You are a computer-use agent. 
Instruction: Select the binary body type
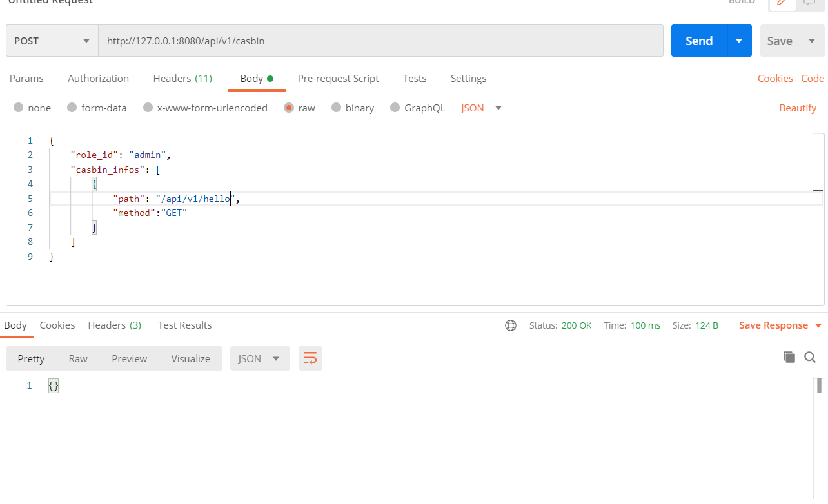(352, 108)
